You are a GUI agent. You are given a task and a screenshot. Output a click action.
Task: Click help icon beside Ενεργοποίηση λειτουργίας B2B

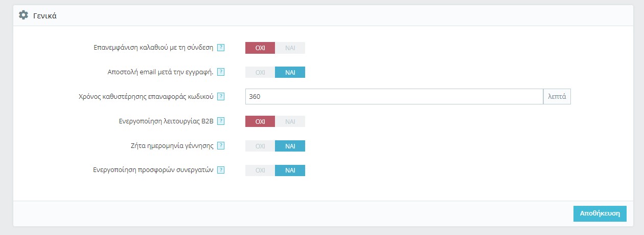(221, 121)
